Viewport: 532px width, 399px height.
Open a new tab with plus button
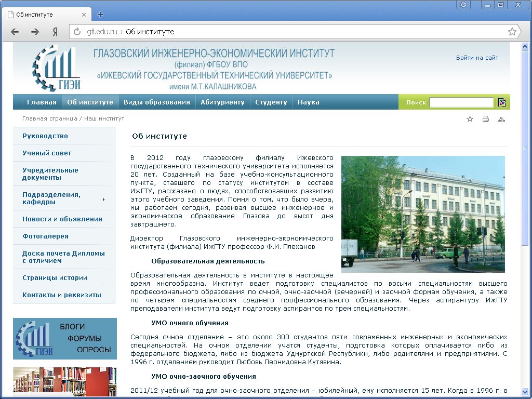coord(100,15)
